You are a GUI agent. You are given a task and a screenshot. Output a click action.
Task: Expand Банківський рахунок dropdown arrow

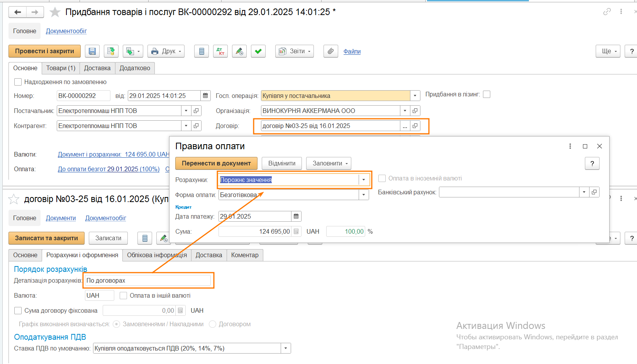[x=584, y=192]
